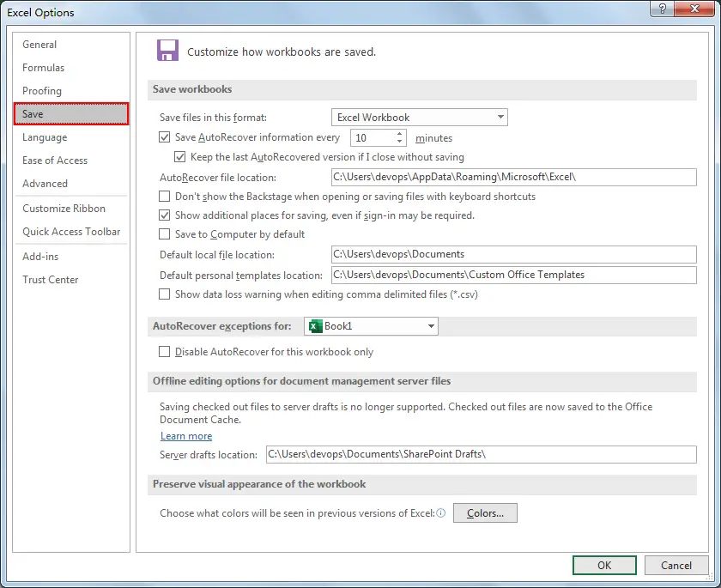Edit the Default local file location field
Image resolution: width=721 pixels, height=588 pixels.
513,254
